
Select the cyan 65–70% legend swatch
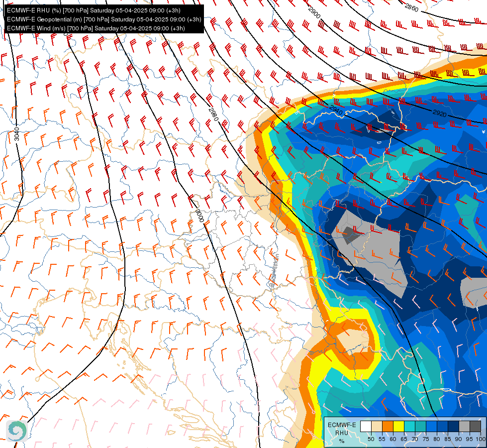pos(409,427)
